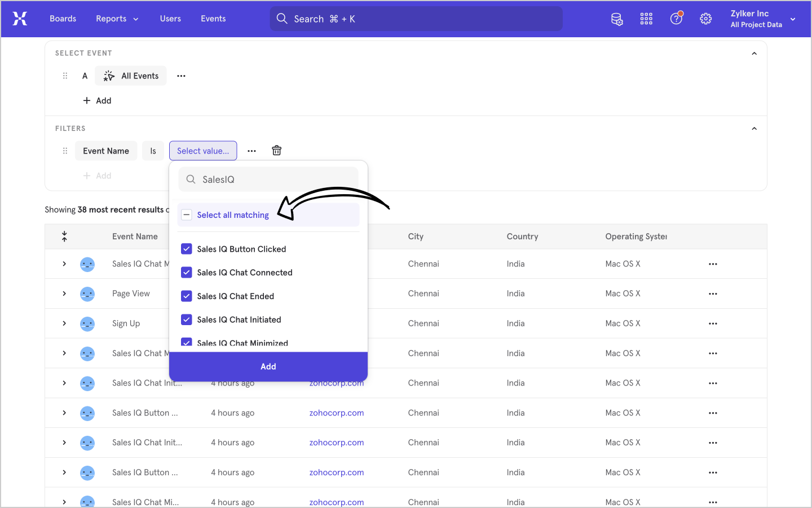Screen dimensions: 812x508
Task: Click the app logo in the top bar
Action: (20, 19)
